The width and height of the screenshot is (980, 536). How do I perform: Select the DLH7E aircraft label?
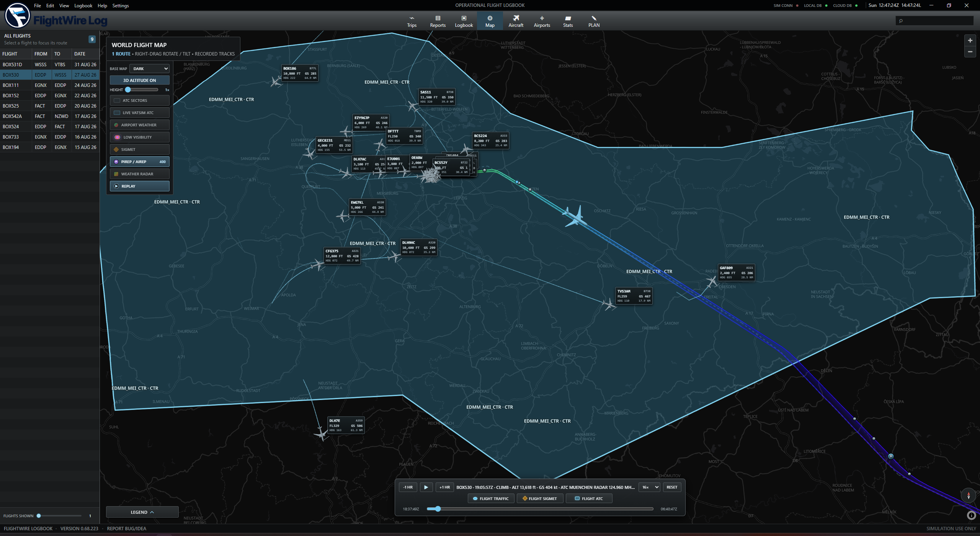coord(346,425)
